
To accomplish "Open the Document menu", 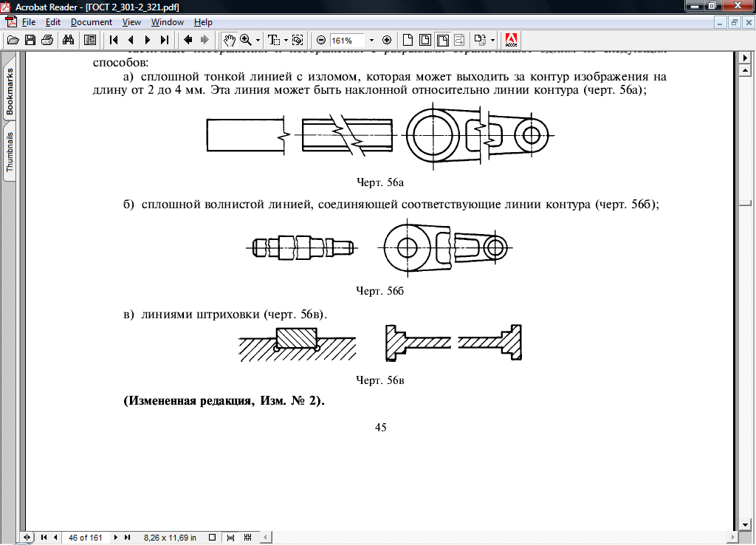I will [91, 22].
